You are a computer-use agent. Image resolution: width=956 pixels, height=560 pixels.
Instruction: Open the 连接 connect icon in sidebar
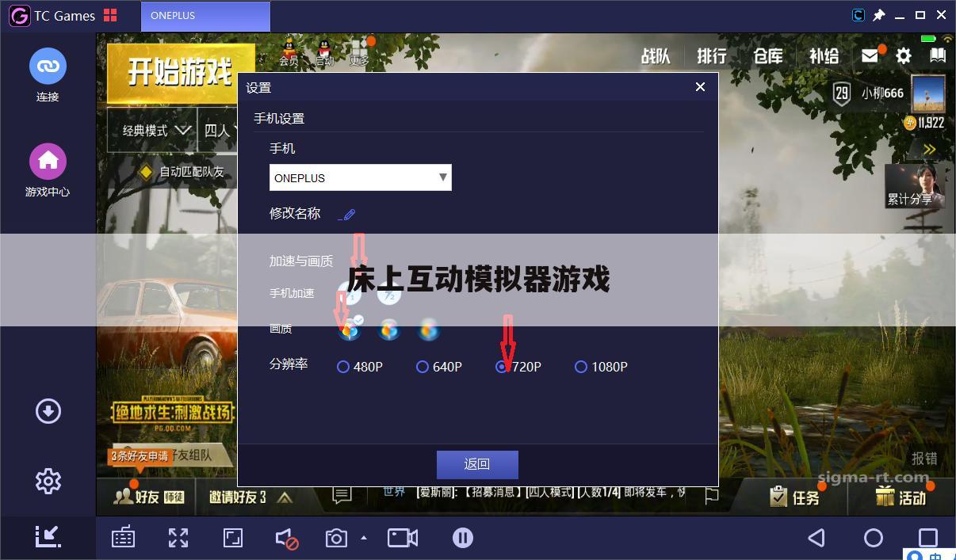[48, 67]
